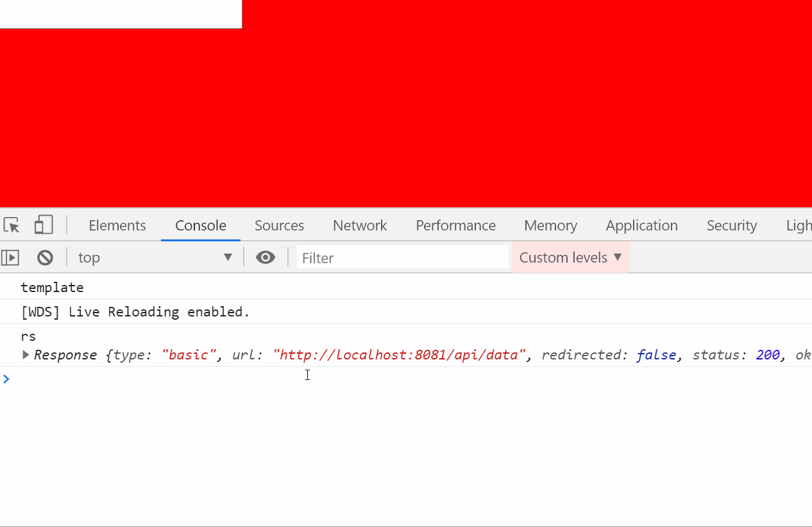The image size is (812, 527).
Task: Click the redirected false value
Action: 656,354
